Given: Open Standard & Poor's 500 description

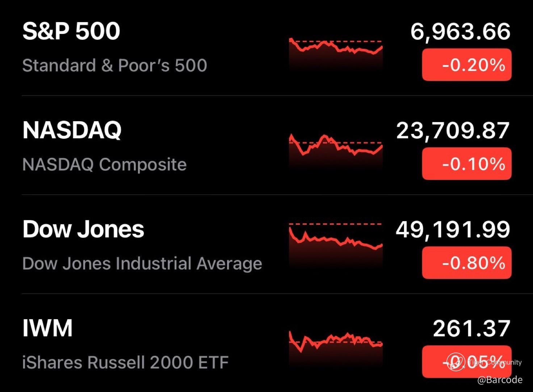Looking at the screenshot, I should [114, 66].
